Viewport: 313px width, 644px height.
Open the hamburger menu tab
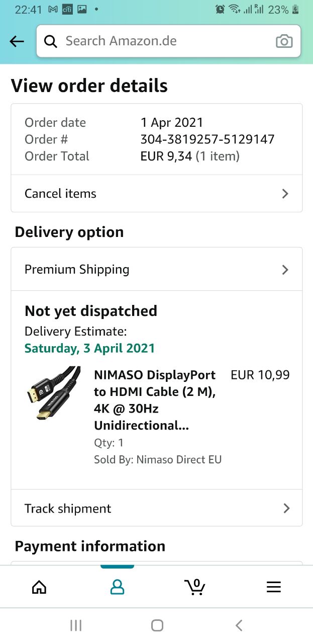273,587
